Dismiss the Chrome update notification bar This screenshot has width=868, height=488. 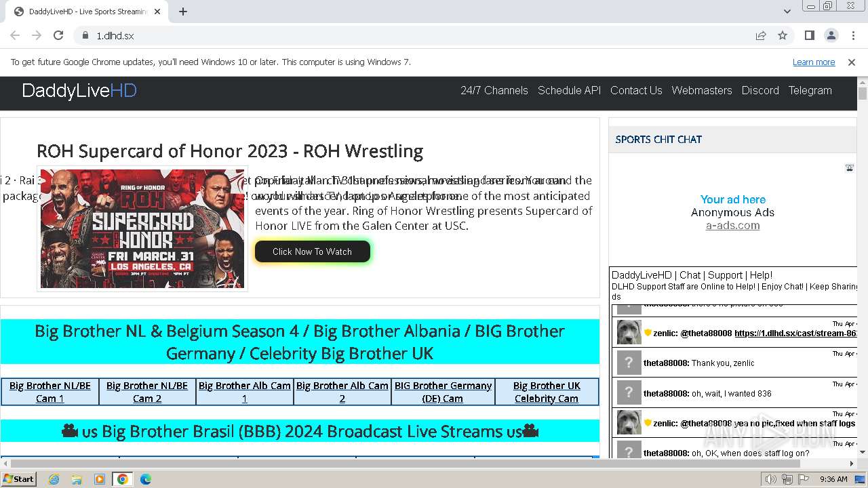(852, 62)
